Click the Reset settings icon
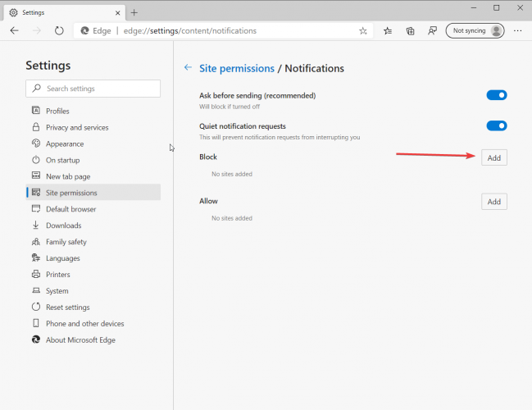This screenshot has height=410, width=532. click(x=35, y=307)
